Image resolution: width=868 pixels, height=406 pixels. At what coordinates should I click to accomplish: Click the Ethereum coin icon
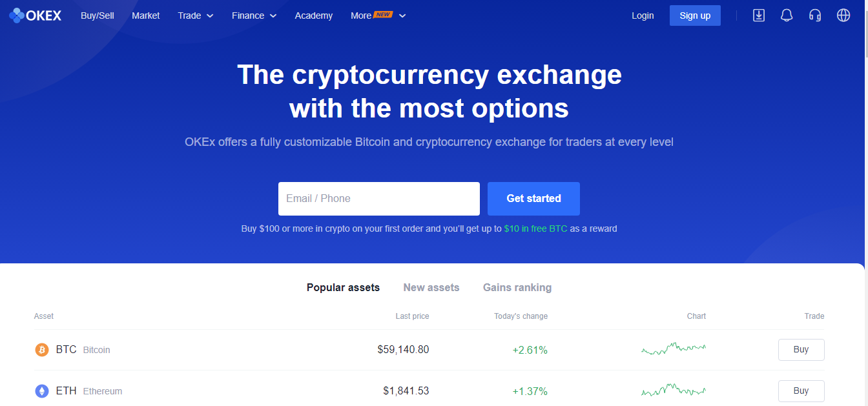click(x=42, y=391)
